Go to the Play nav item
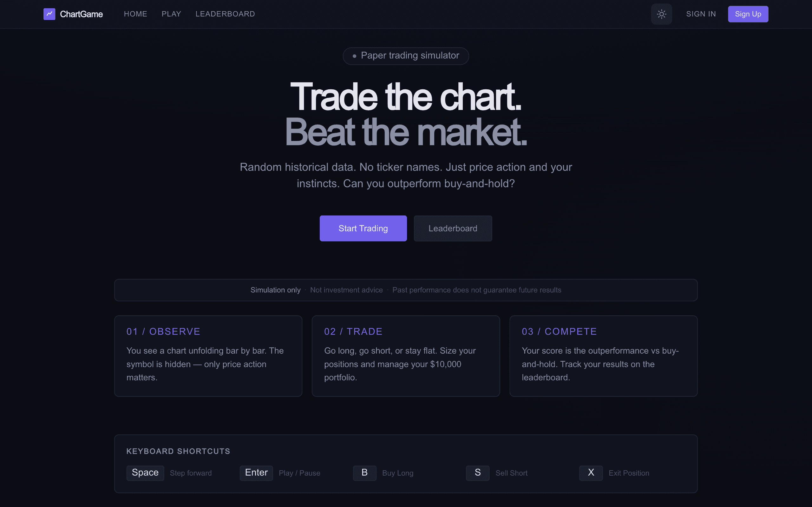The image size is (812, 507). [x=171, y=14]
